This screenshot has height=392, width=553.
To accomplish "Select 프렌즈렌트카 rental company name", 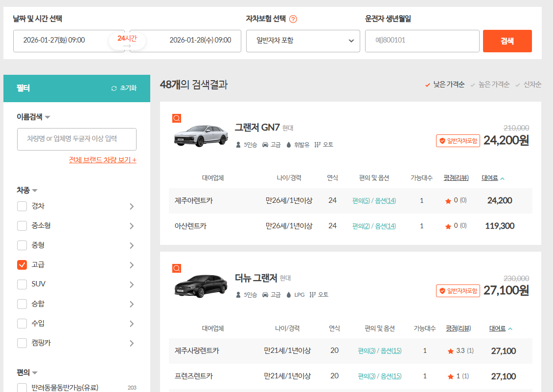I will 194,376.
